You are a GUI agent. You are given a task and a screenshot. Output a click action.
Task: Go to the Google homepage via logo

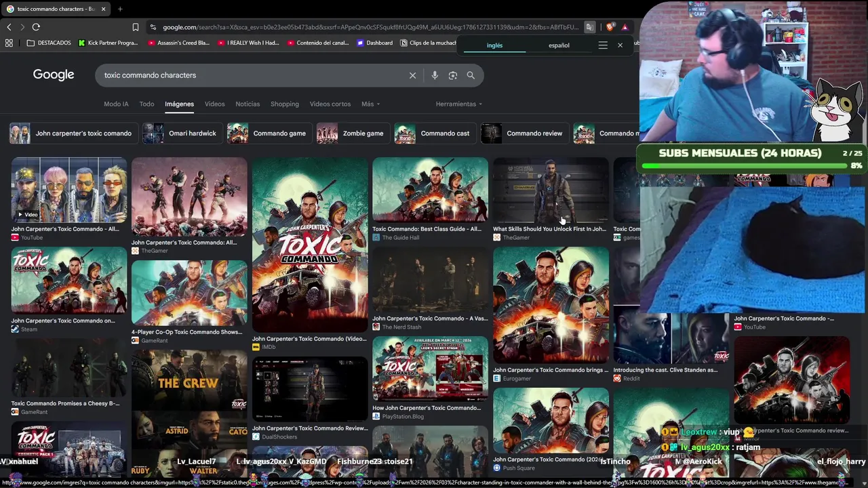(x=54, y=75)
